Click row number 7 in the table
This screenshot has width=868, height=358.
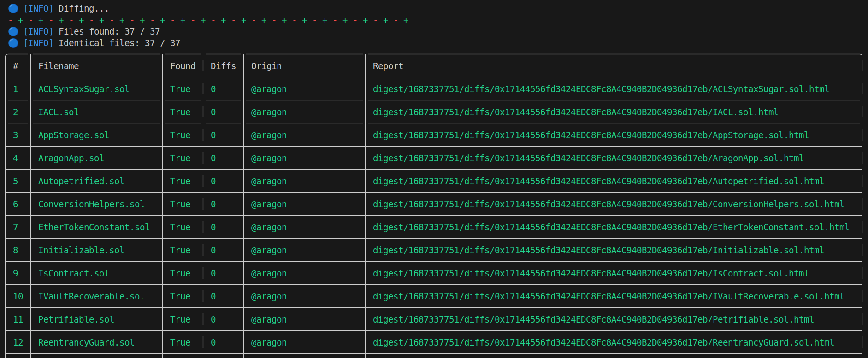16,227
